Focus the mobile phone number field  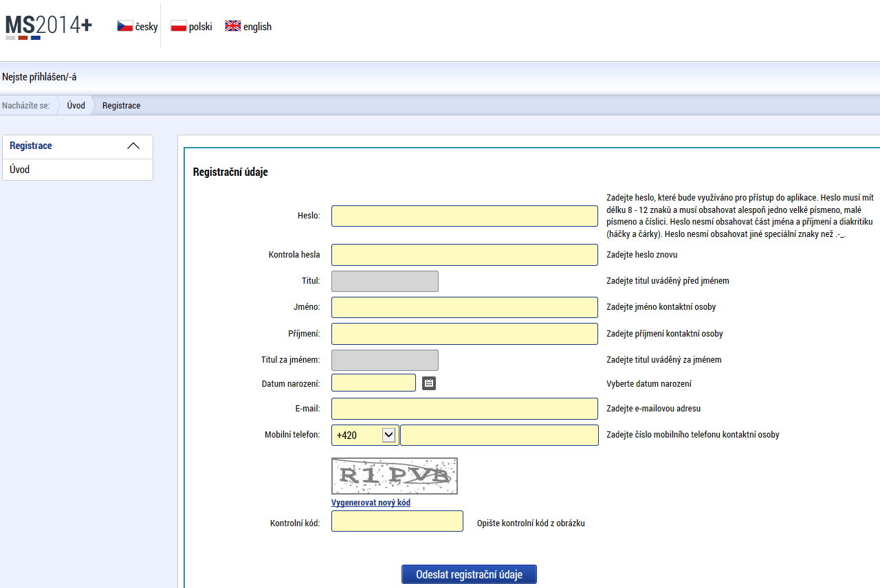click(x=499, y=435)
